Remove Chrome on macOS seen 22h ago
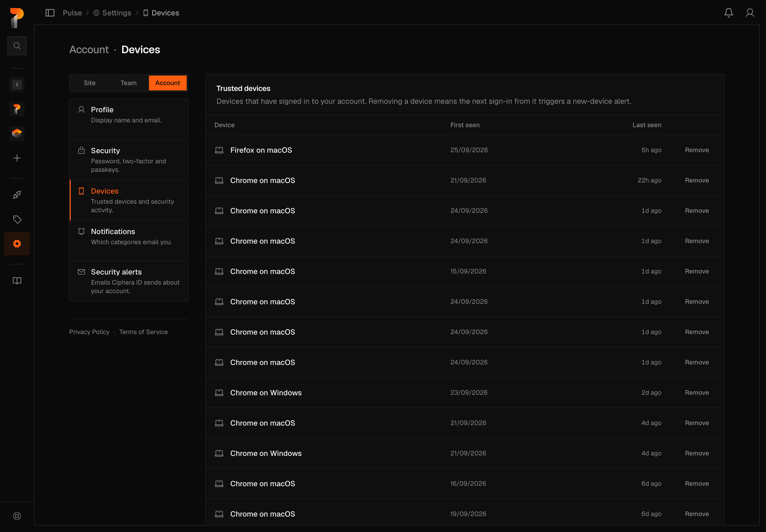This screenshot has width=766, height=532. [x=697, y=180]
